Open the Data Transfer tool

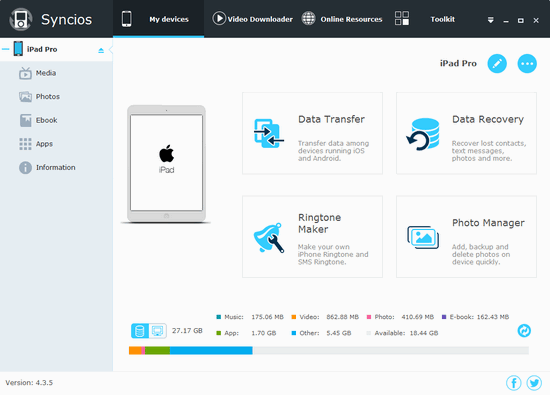coord(312,133)
